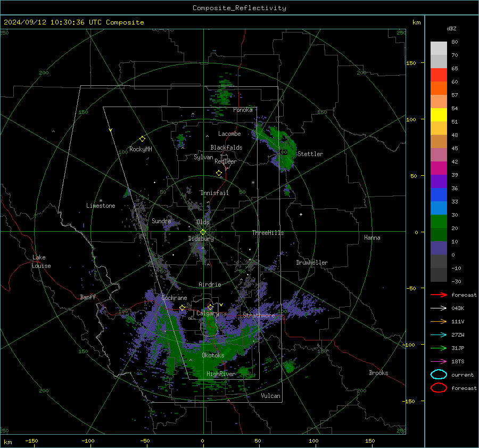The height and width of the screenshot is (448, 479).
Task: Click the orange 111V arrow icon
Action: pos(439,321)
